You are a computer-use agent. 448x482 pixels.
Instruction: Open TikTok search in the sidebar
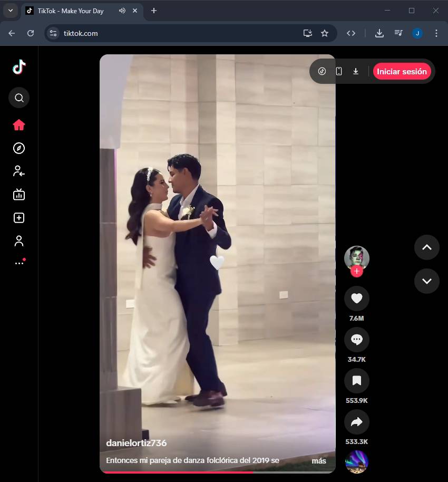(x=19, y=98)
